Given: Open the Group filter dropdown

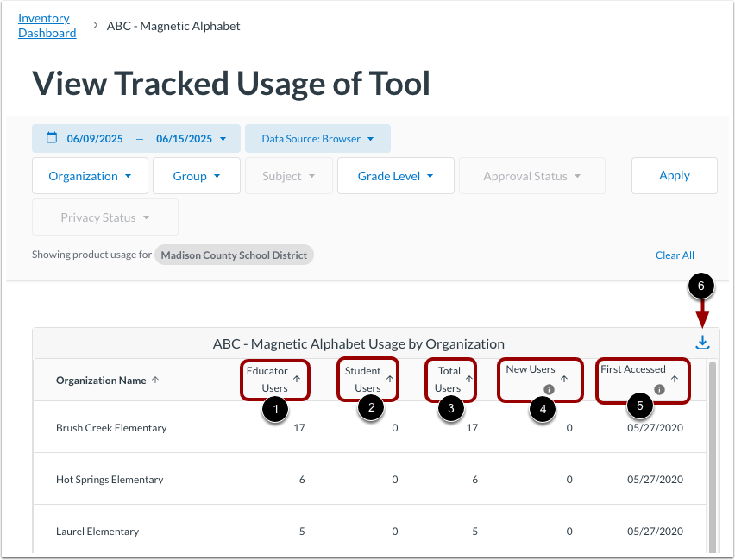Looking at the screenshot, I should (x=196, y=175).
